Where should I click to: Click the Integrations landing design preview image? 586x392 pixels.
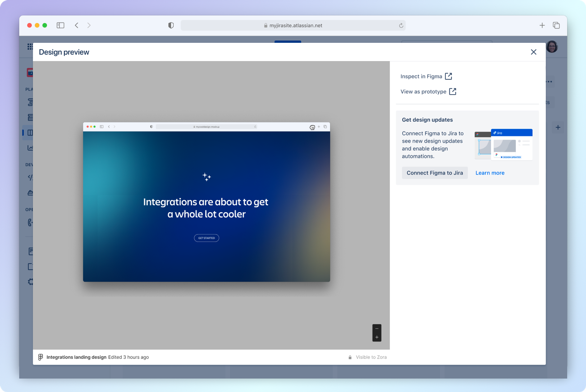[206, 202]
